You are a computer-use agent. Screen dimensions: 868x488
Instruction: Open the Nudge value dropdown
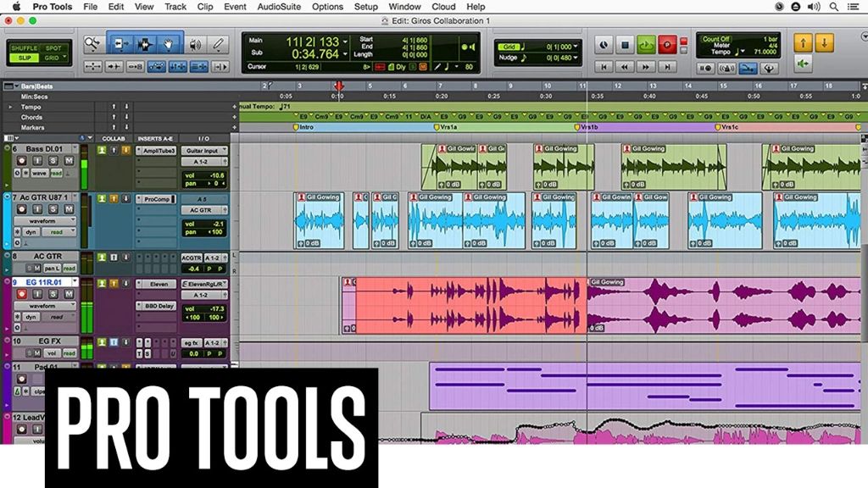tap(576, 58)
